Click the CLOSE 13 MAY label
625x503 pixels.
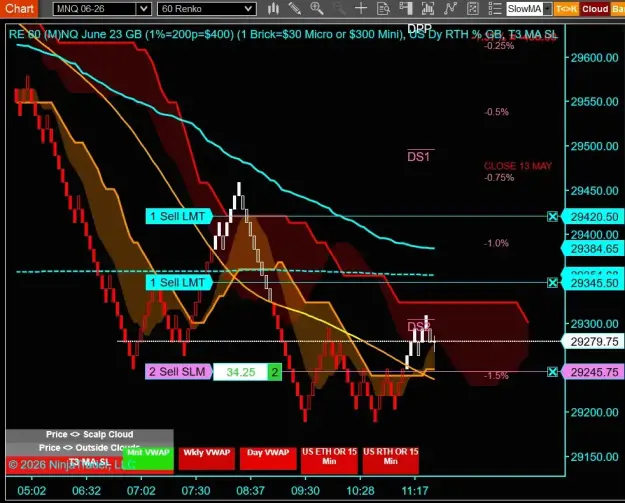pos(518,166)
